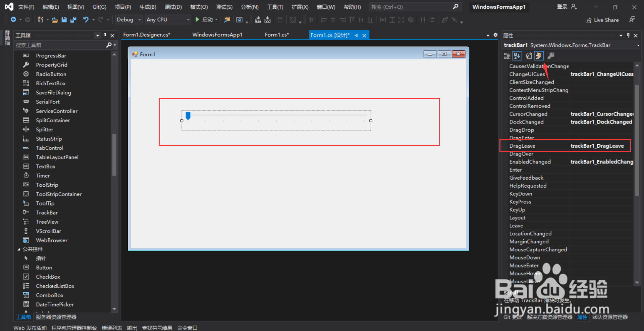
Task: Click trackBar1_DockChanged handler value
Action: point(601,122)
